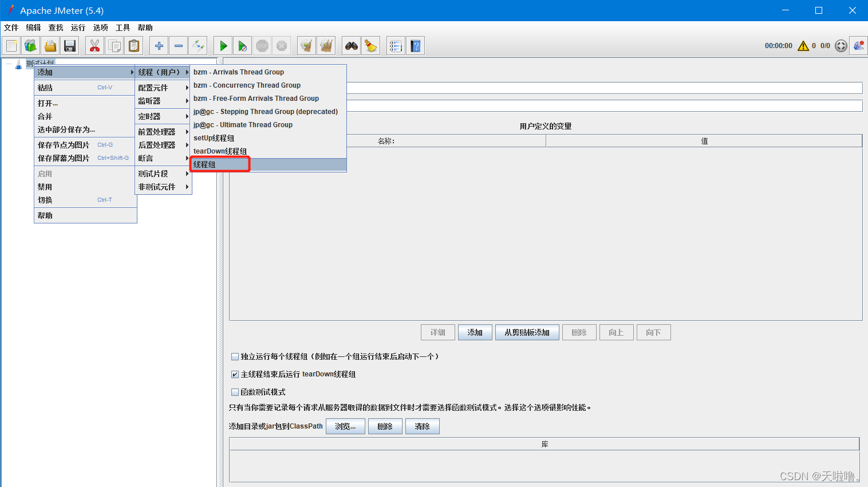Viewport: 868px width, 487px height.
Task: Select 线程组 in the submenu
Action: point(269,164)
